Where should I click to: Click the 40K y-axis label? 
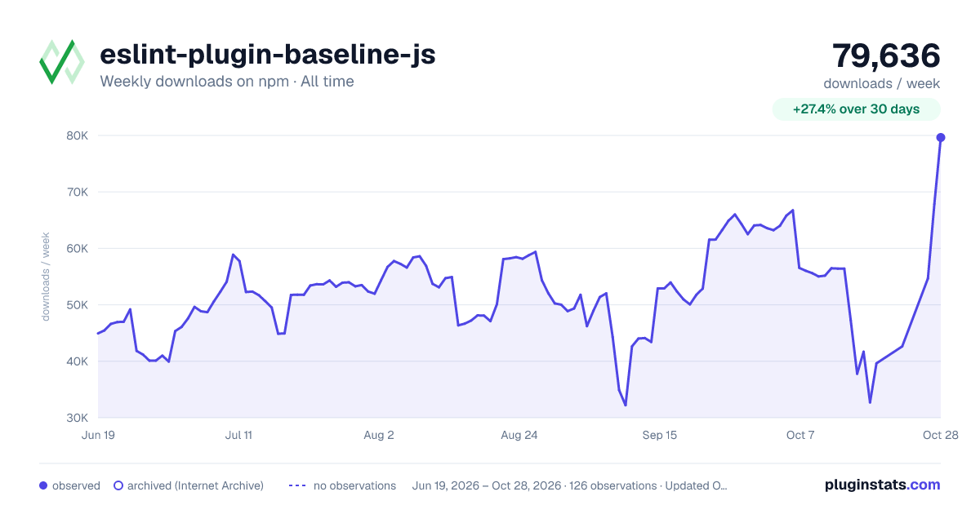click(x=77, y=361)
